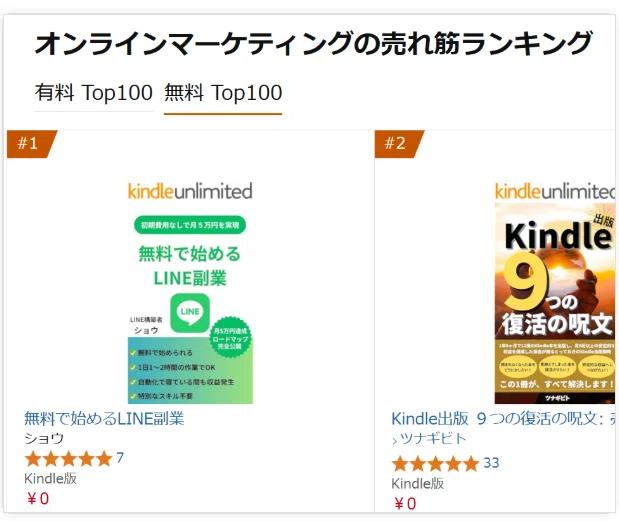Click author name ショウ

(44, 438)
